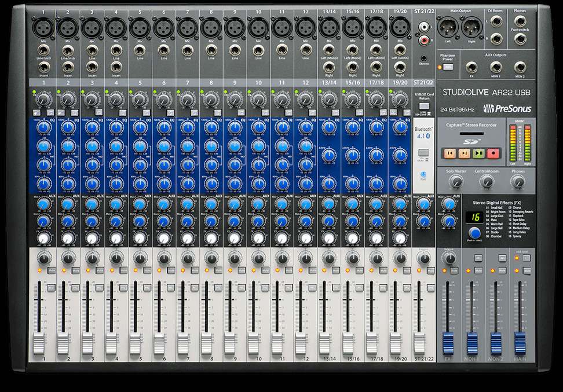Click the red RCA right input jack

point(424,40)
